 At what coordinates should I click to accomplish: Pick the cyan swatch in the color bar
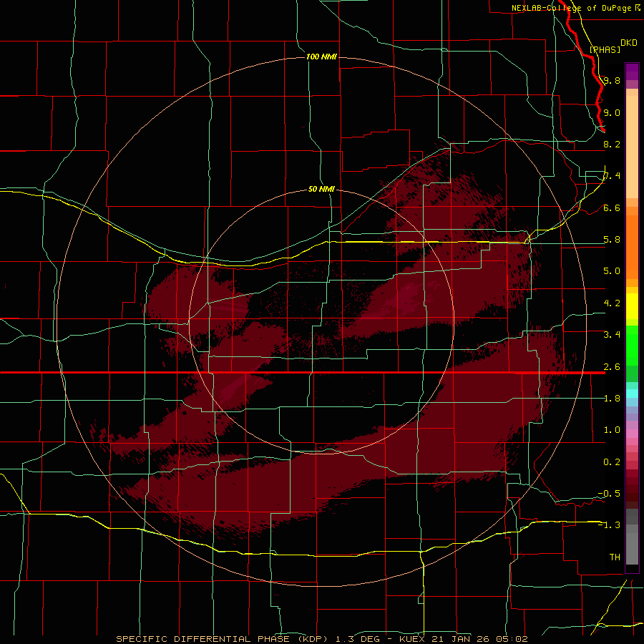[x=632, y=394]
